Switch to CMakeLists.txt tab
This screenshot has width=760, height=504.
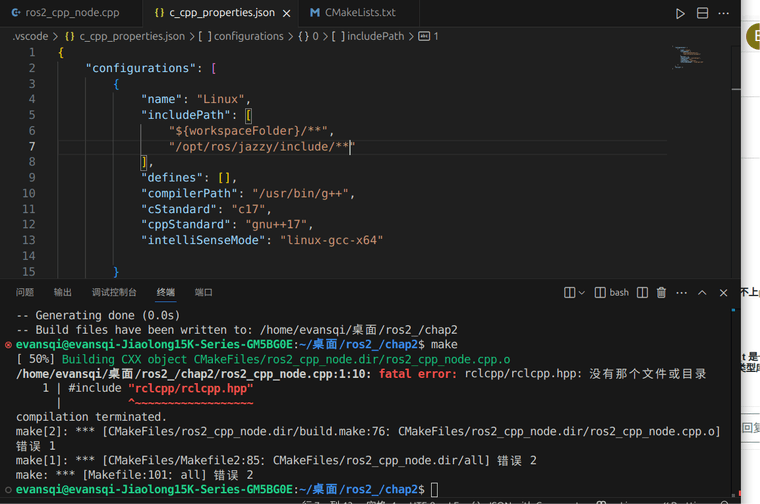(353, 13)
